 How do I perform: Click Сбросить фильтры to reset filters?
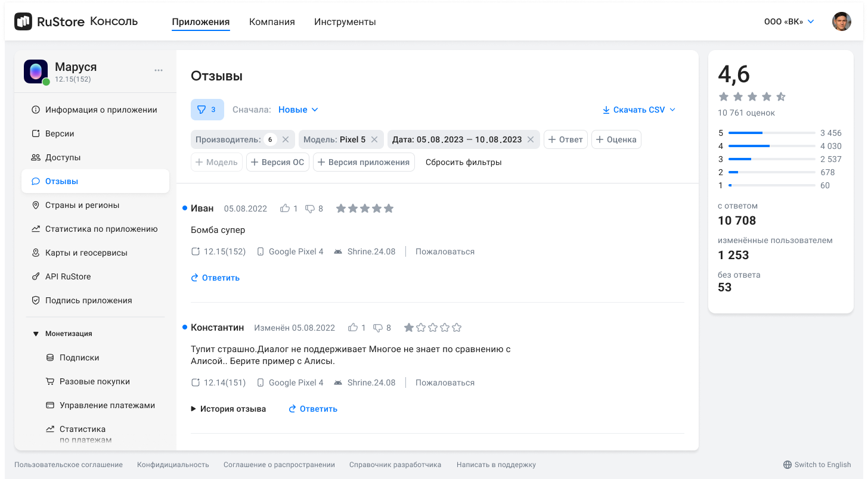tap(463, 162)
